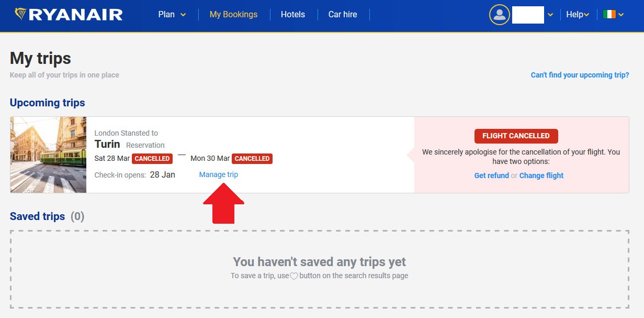
Task: Go to My Bookings
Action: 233,15
